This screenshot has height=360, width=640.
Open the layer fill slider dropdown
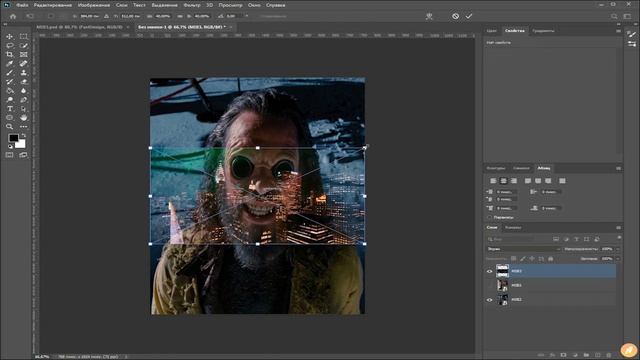pyautogui.click(x=618, y=259)
